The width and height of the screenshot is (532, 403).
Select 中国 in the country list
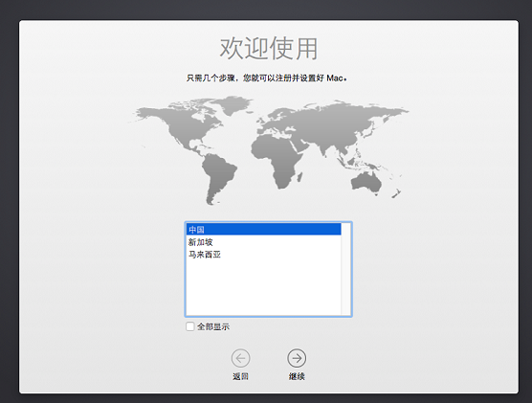[x=264, y=230]
